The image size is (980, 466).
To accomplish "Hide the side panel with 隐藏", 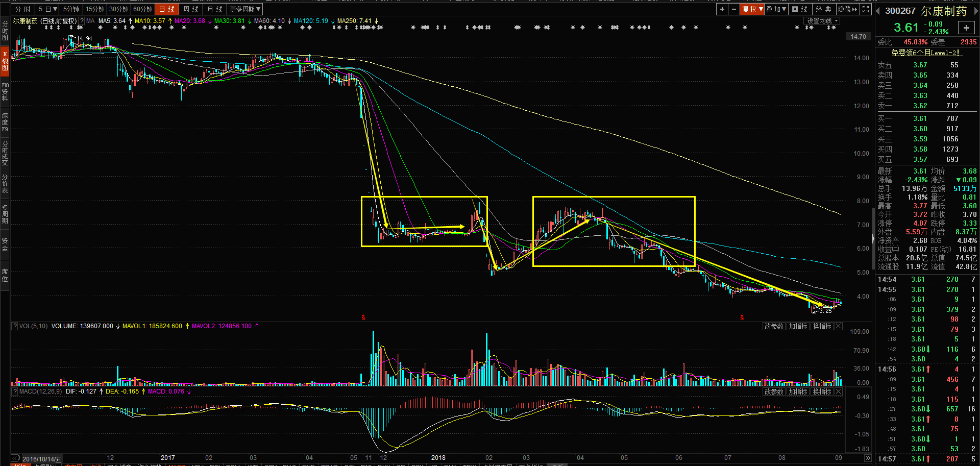I will click(847, 9).
